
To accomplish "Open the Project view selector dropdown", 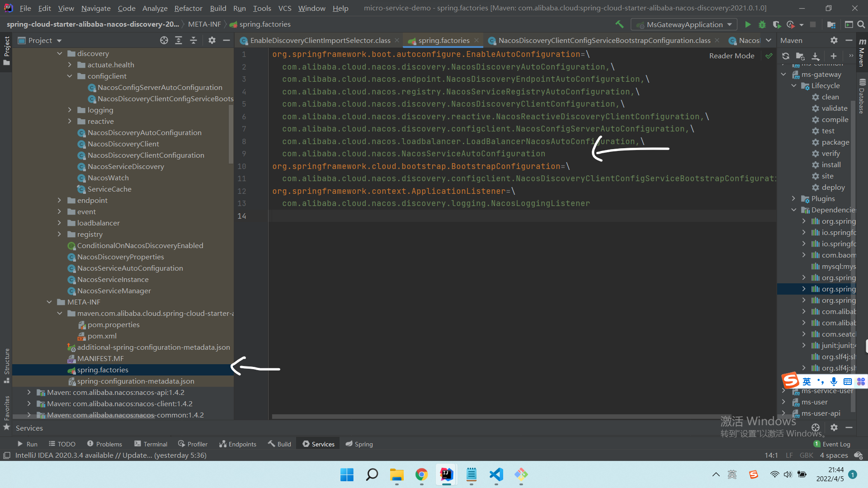I will [x=39, y=40].
